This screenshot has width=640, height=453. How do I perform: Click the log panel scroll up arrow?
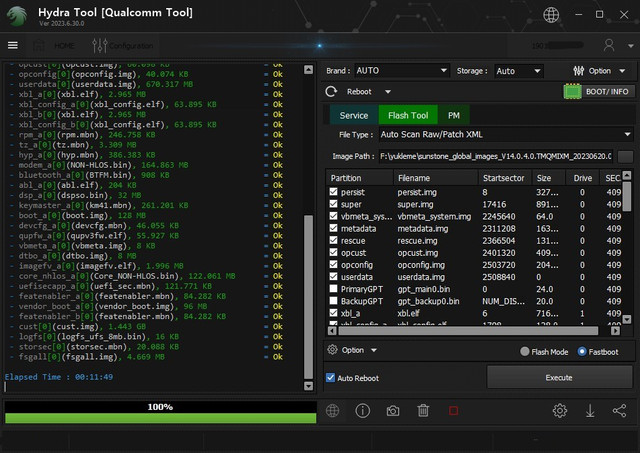(x=309, y=69)
